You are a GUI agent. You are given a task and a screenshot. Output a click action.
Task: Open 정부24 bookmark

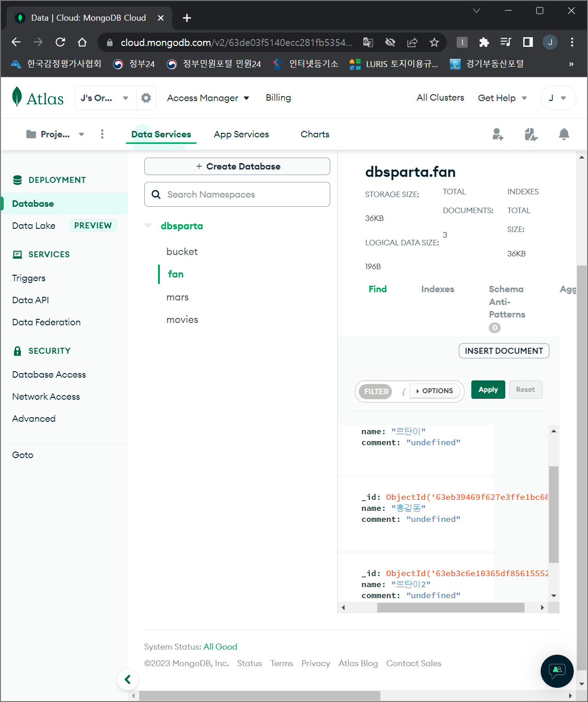coord(134,64)
